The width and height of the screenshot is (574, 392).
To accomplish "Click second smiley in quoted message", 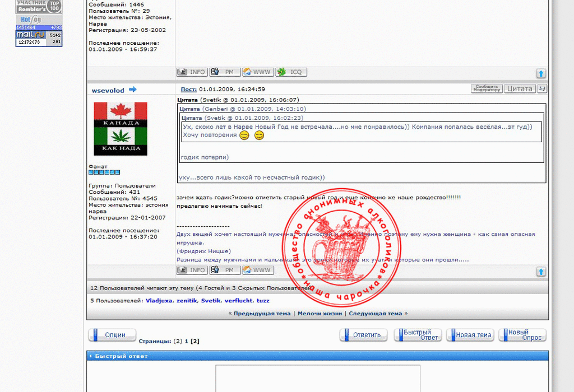I will [259, 136].
